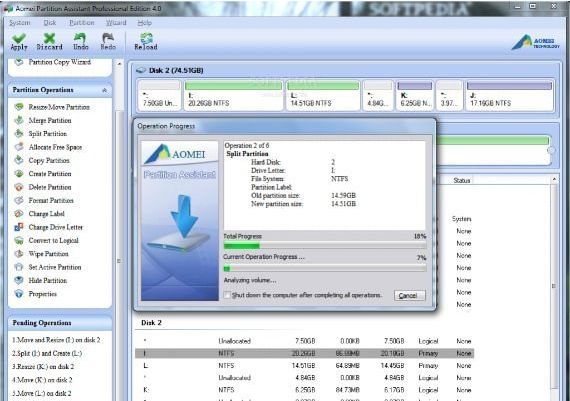Select the Change Label icon
The image size is (570, 401).
click(x=19, y=214)
